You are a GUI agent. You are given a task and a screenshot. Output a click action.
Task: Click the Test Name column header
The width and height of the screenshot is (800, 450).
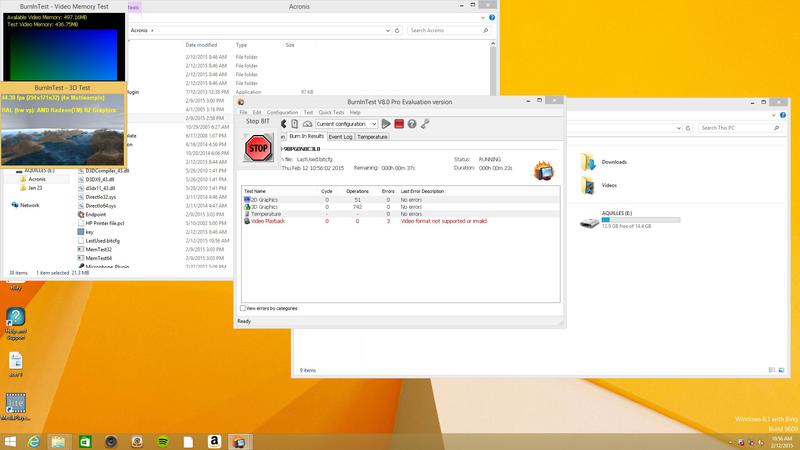click(255, 191)
